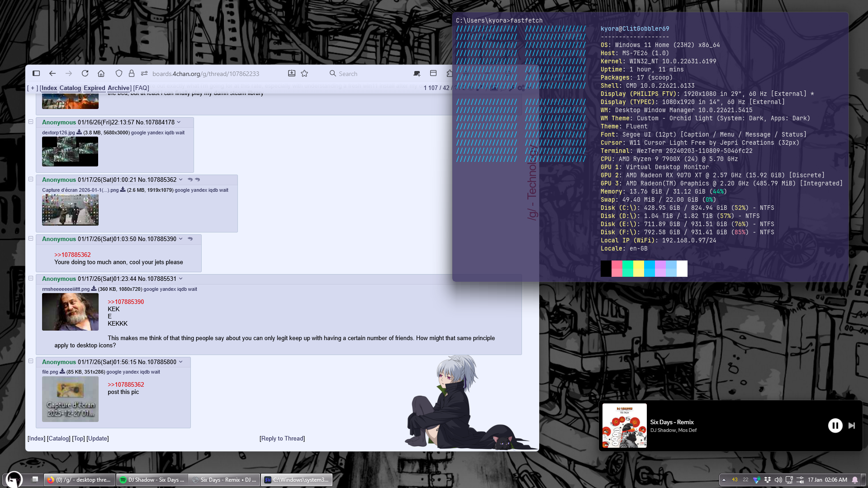Image resolution: width=868 pixels, height=488 pixels.
Task: Switch to Spotify DJ Shadow taskbar item
Action: [x=152, y=480]
